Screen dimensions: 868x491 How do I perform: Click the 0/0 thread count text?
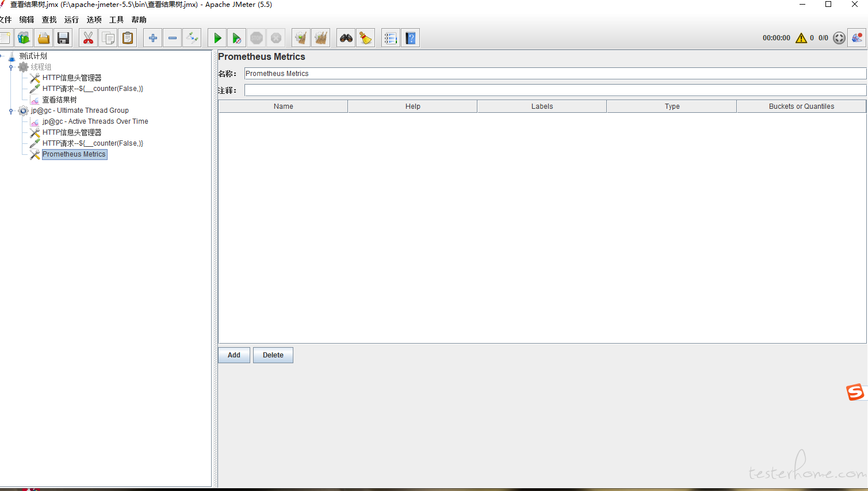[823, 38]
